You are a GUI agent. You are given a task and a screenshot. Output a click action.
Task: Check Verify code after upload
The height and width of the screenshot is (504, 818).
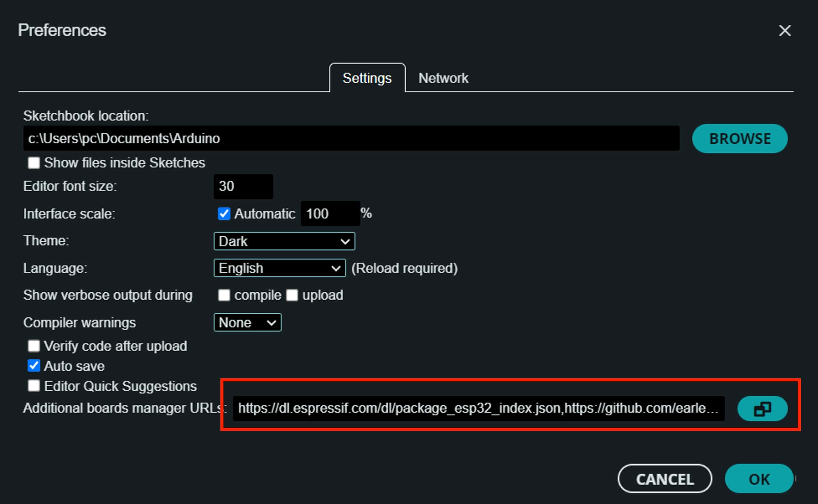point(34,346)
